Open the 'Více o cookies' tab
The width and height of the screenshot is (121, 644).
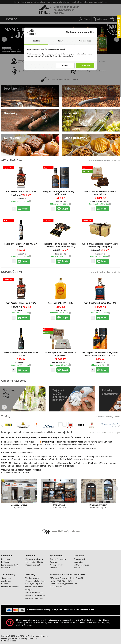85,41
